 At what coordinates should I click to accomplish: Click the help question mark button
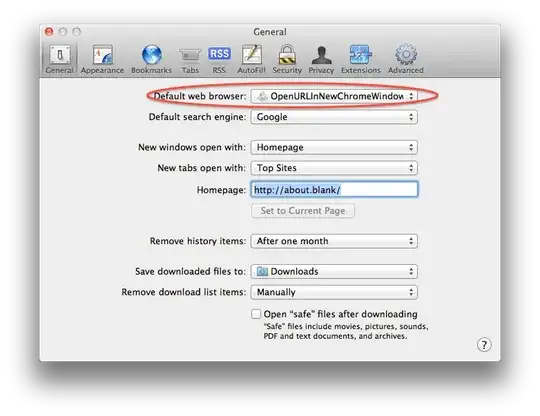pyautogui.click(x=484, y=345)
